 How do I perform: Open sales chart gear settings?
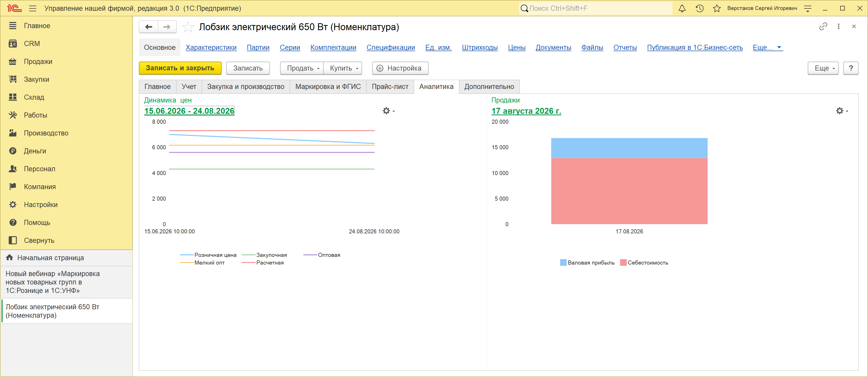842,111
